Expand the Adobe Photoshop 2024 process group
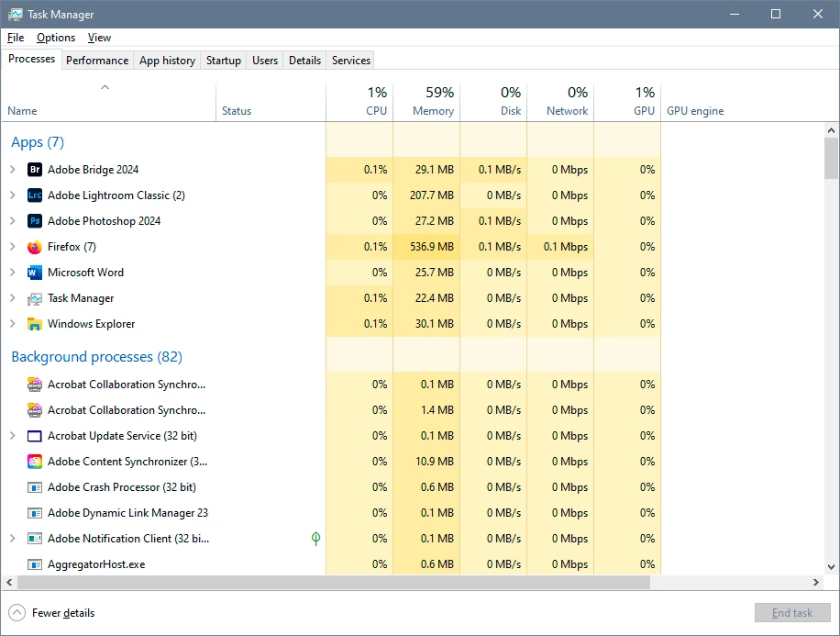Screen dimensions: 840x636 point(13,221)
